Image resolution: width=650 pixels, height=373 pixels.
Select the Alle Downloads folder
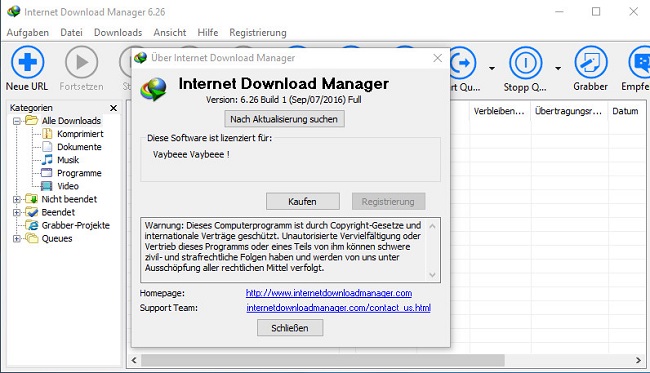pyautogui.click(x=71, y=121)
